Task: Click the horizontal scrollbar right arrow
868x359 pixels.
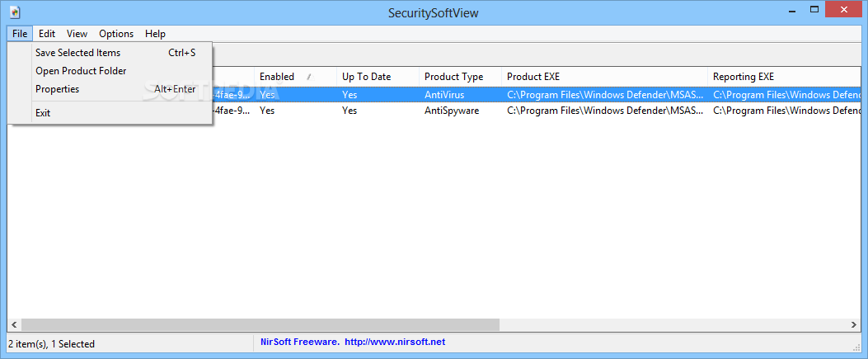Action: click(854, 324)
